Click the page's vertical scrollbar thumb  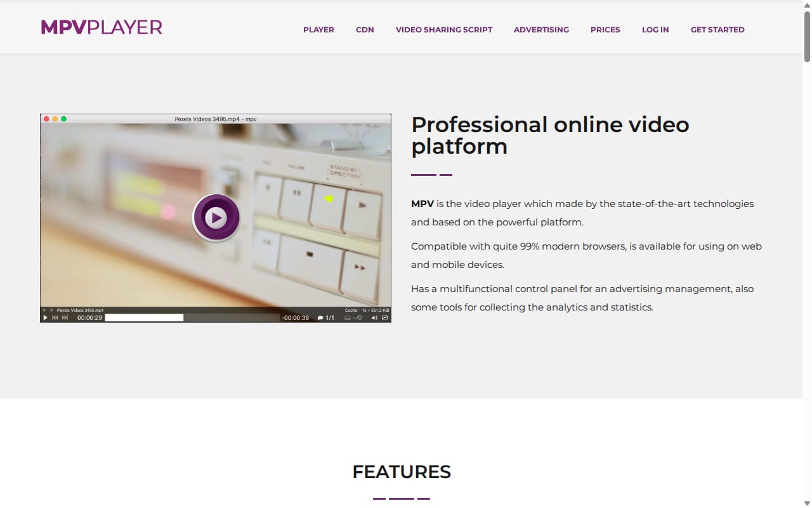click(807, 36)
